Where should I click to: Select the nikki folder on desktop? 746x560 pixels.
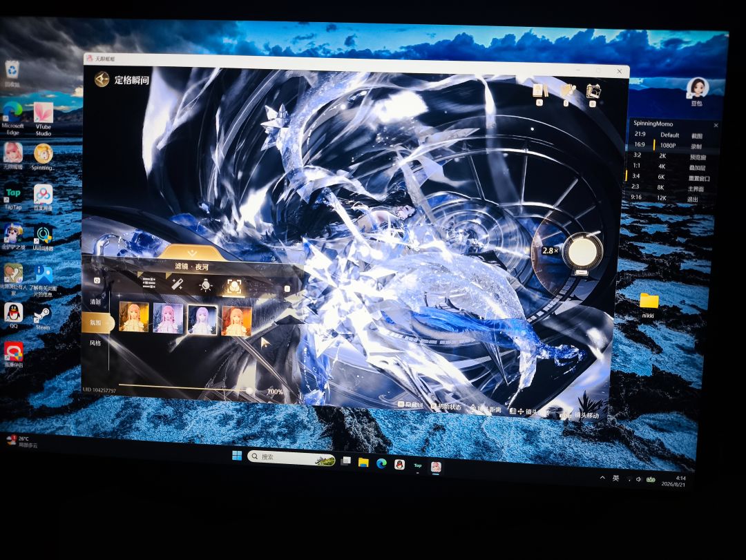point(649,306)
